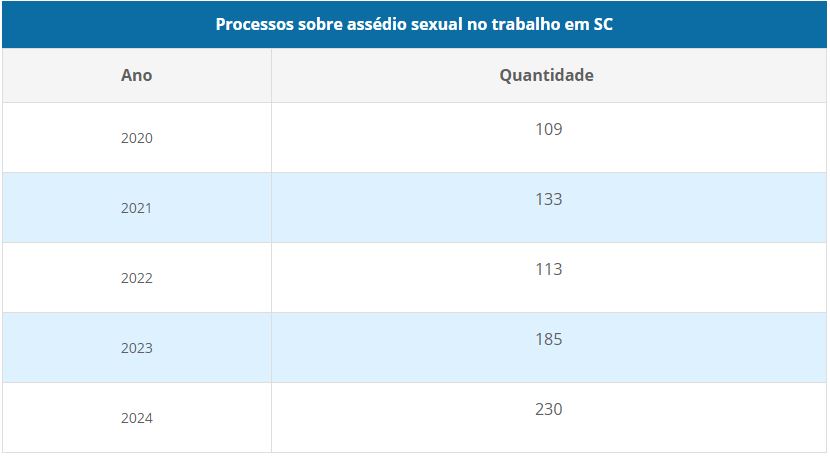Click the table title about assédio sexual

(x=414, y=24)
